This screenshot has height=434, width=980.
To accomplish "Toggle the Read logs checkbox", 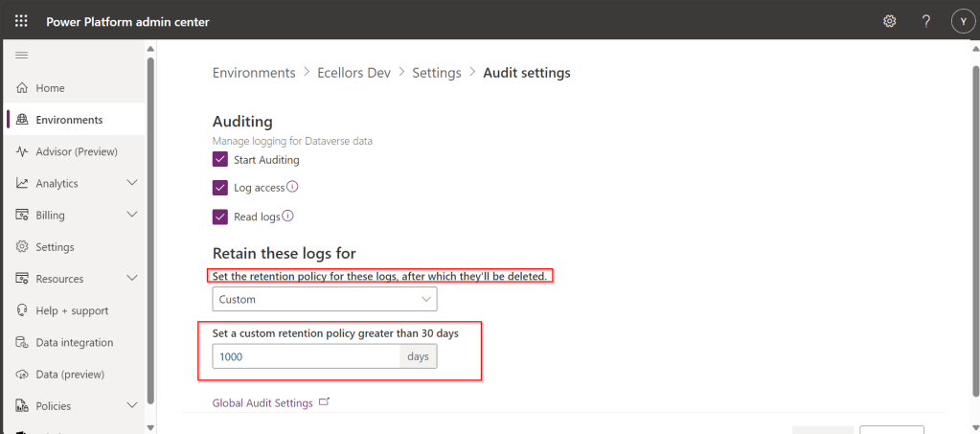I will 220,217.
